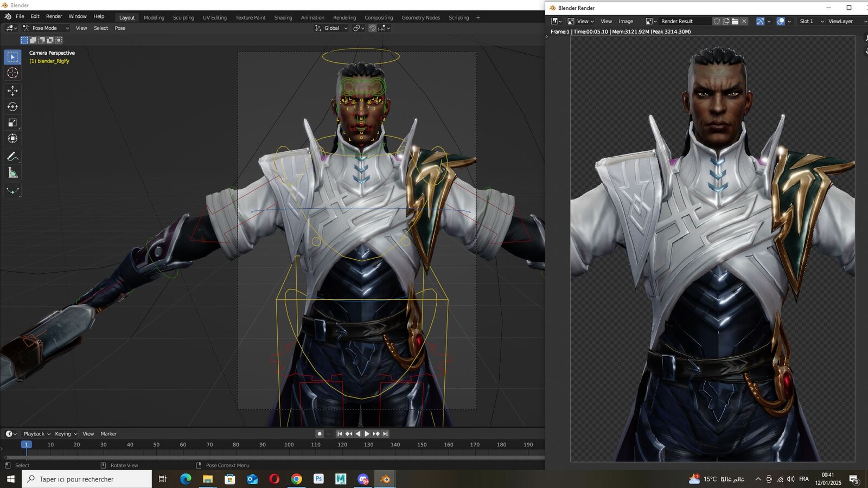Open ViewLayer dropdown in Render window

pyautogui.click(x=847, y=21)
